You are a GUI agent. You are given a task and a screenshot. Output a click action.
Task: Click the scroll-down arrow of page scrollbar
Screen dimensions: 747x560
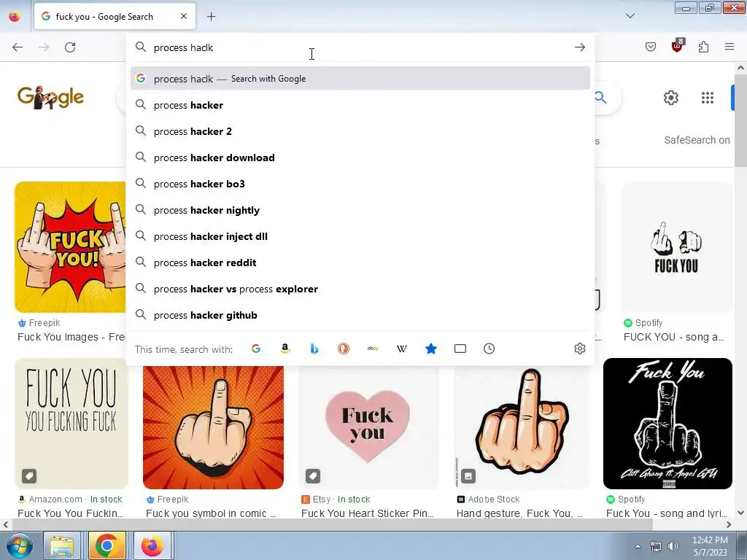tap(740, 513)
